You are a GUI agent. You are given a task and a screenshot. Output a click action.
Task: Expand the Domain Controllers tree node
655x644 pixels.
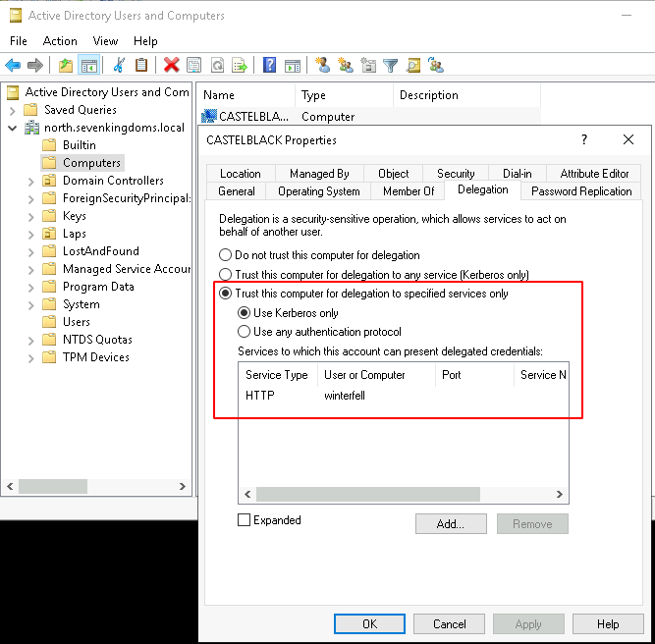[x=30, y=181]
